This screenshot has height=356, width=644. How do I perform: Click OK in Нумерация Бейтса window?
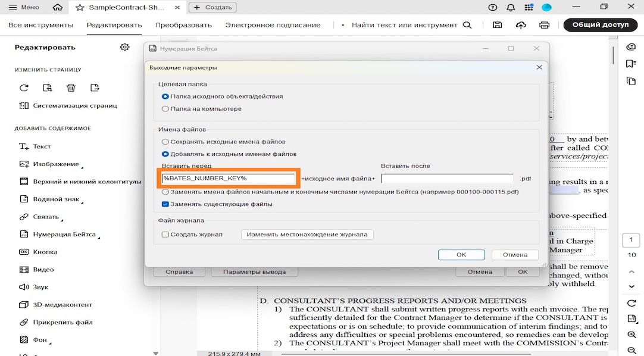tap(523, 272)
